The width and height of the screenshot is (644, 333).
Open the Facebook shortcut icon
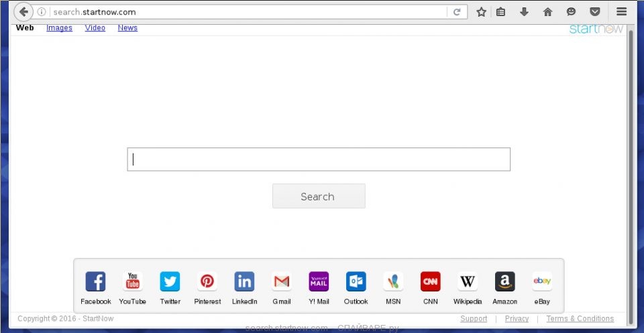[95, 281]
